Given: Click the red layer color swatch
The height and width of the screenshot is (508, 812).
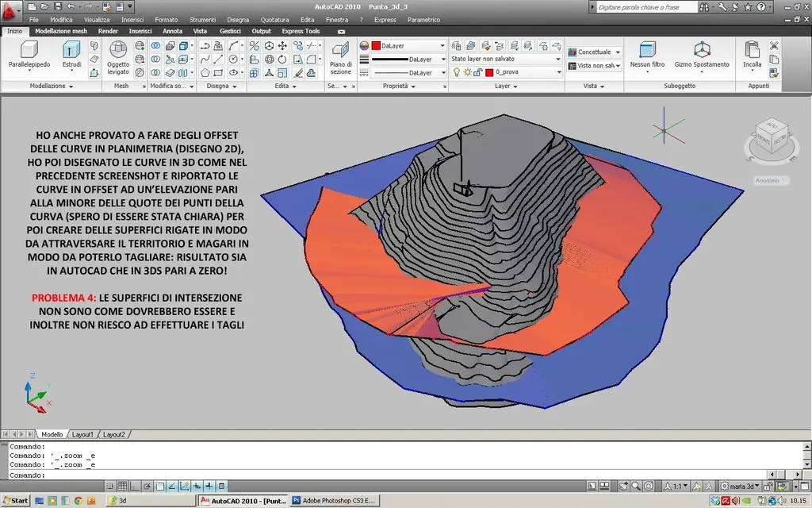Looking at the screenshot, I should (x=489, y=72).
